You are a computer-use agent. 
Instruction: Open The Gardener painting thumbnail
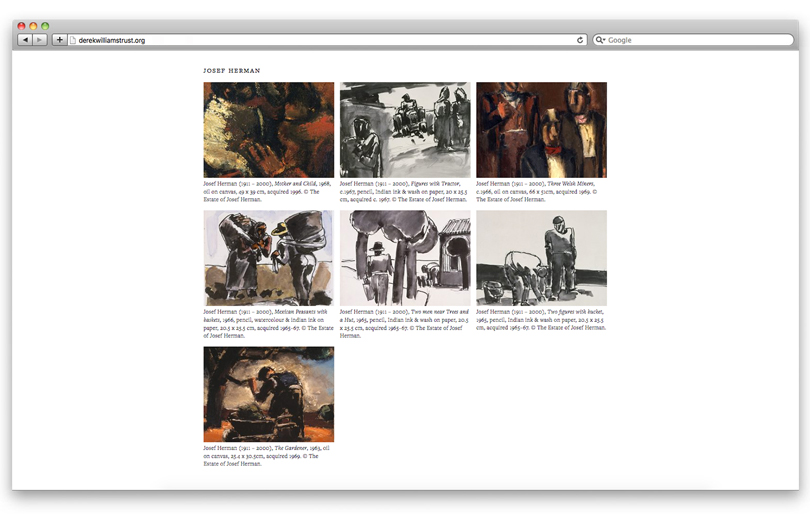pos(269,394)
